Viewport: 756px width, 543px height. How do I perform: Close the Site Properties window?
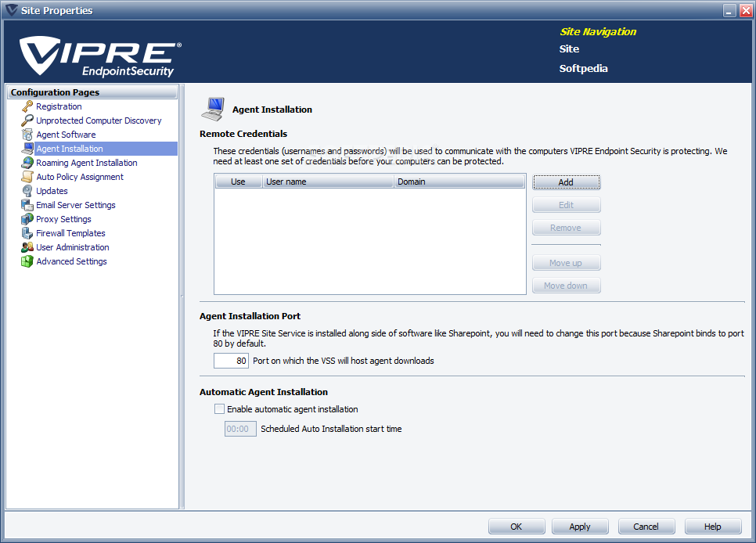tap(745, 11)
